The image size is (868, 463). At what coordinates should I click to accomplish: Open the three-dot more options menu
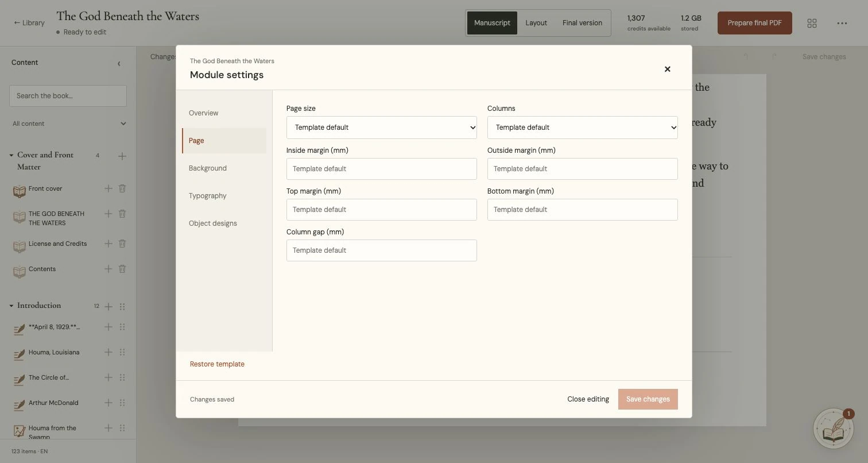click(x=842, y=23)
